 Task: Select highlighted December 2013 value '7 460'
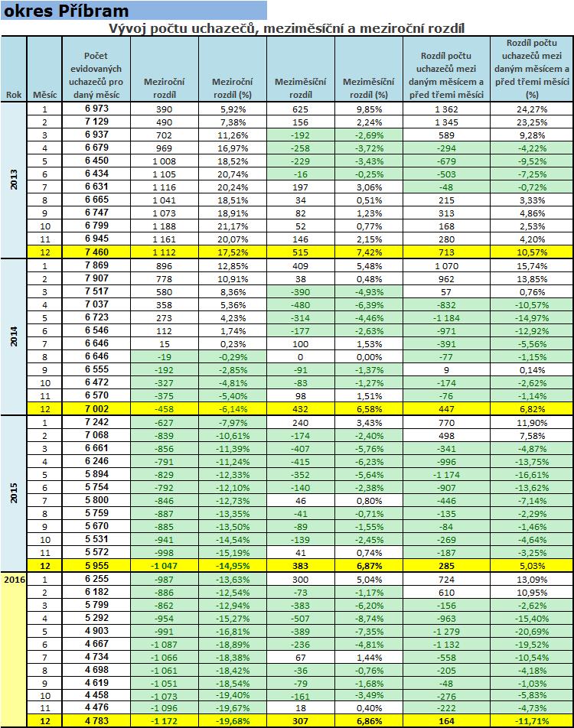click(96, 252)
